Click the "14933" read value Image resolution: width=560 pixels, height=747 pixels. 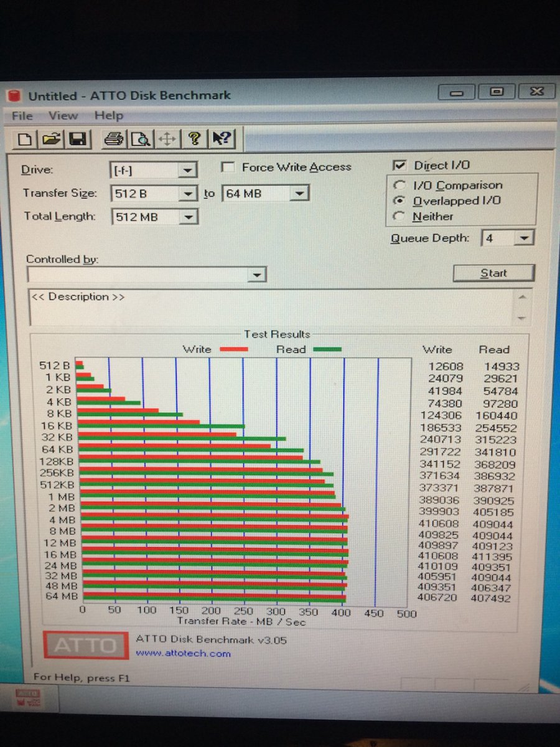(x=502, y=367)
